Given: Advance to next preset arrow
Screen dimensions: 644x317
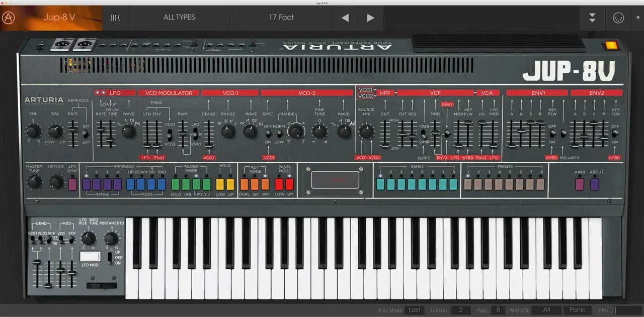Looking at the screenshot, I should [x=370, y=18].
